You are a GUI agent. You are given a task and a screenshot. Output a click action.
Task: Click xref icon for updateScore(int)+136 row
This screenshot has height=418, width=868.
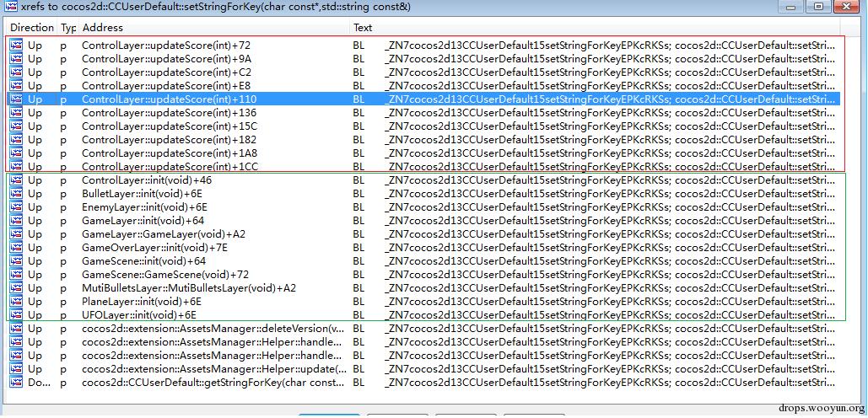click(15, 113)
